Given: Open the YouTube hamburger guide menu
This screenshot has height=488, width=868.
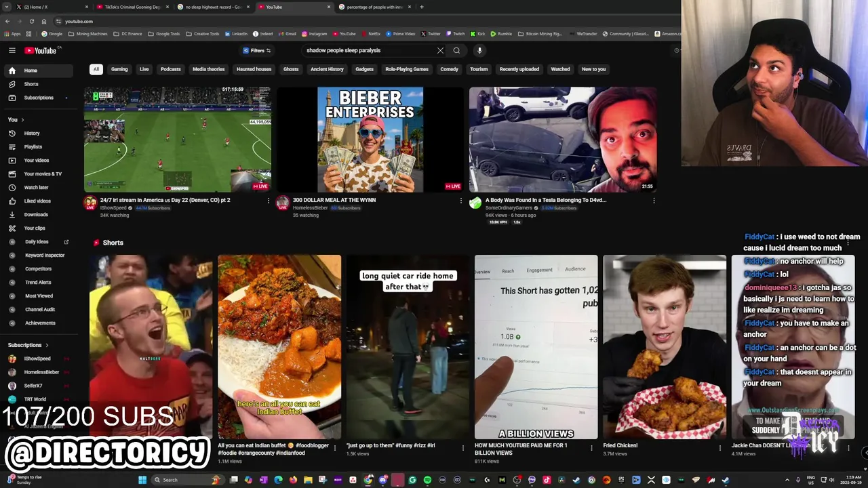Looking at the screenshot, I should [x=12, y=50].
